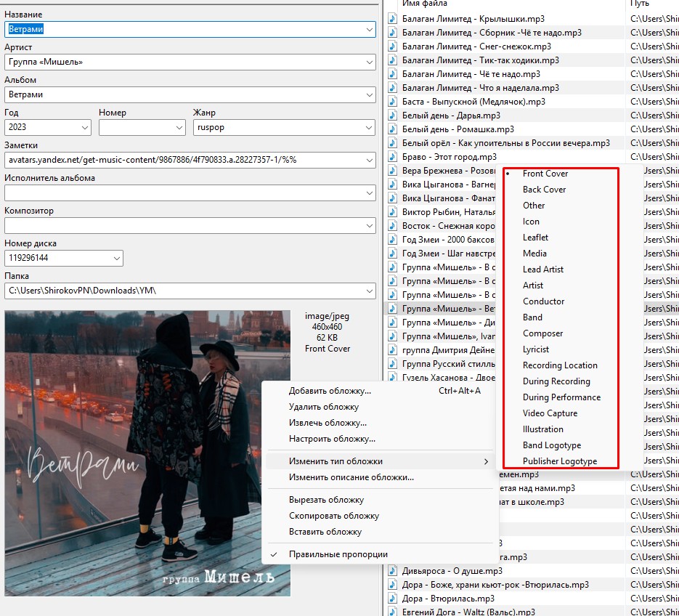Select Удалить обложку in the context menu
This screenshot has height=616, width=679.
(324, 407)
